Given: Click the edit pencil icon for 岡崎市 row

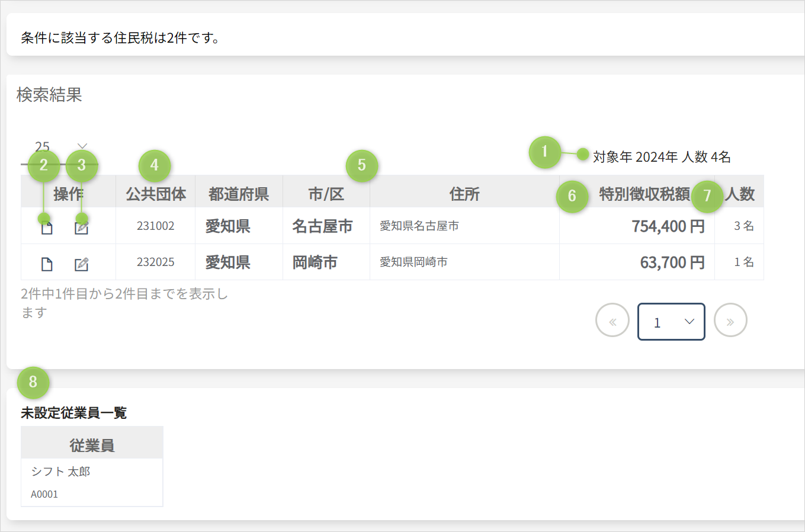Looking at the screenshot, I should click(x=81, y=264).
